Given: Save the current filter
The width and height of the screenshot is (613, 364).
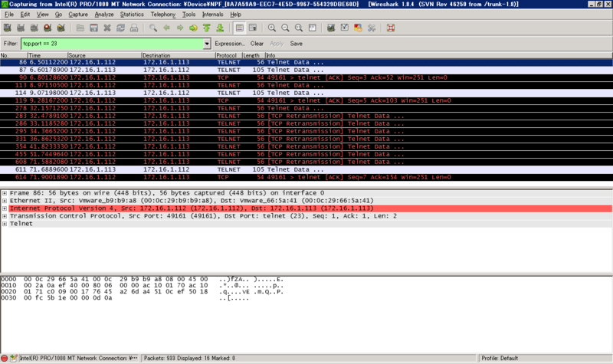Looking at the screenshot, I should [296, 44].
